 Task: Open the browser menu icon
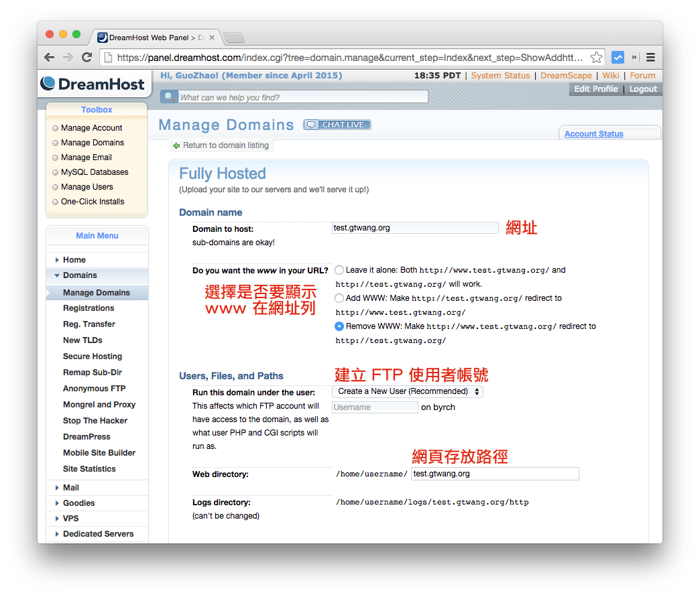pos(650,58)
